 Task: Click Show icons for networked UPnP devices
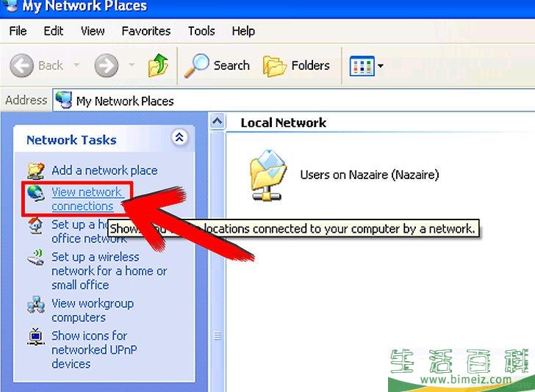94,349
